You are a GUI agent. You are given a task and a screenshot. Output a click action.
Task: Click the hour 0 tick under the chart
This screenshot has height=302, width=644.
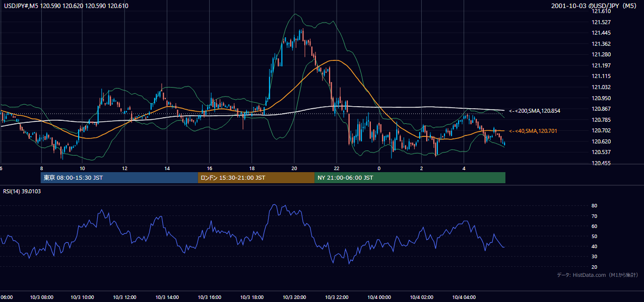(379, 168)
